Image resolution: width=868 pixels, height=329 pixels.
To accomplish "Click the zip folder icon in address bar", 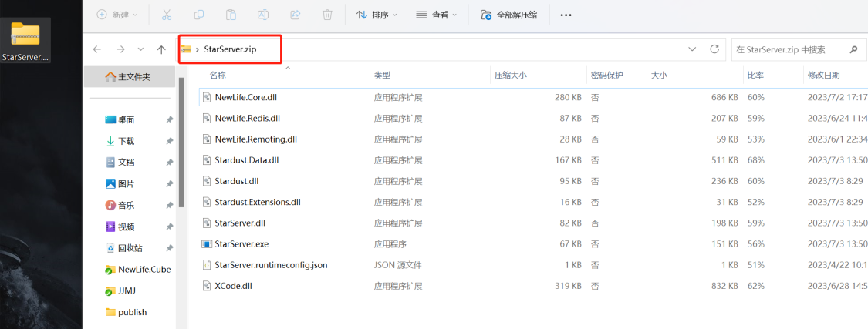I will (186, 49).
